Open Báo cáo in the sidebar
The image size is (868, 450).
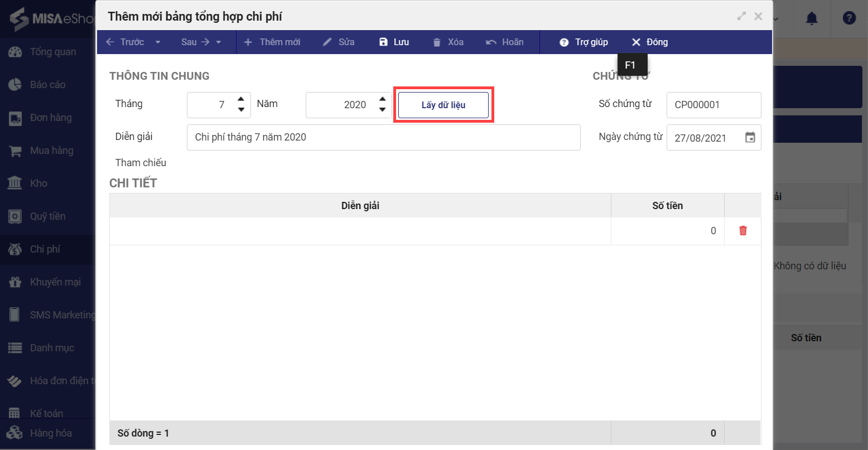(47, 85)
